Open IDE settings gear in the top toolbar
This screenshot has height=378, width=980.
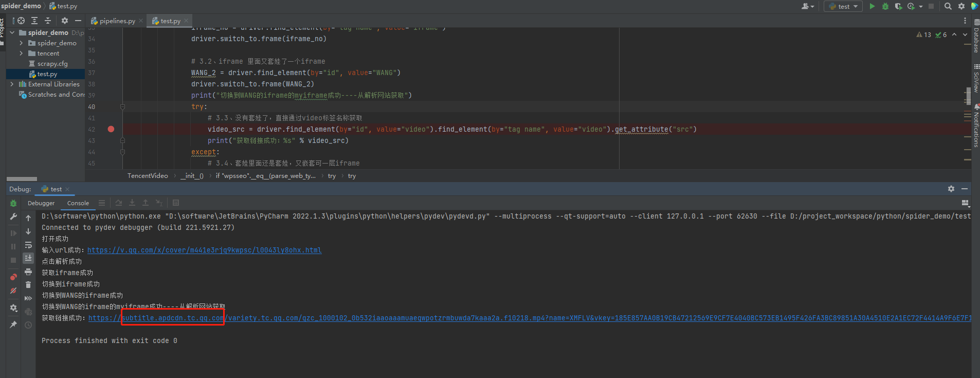pos(961,6)
